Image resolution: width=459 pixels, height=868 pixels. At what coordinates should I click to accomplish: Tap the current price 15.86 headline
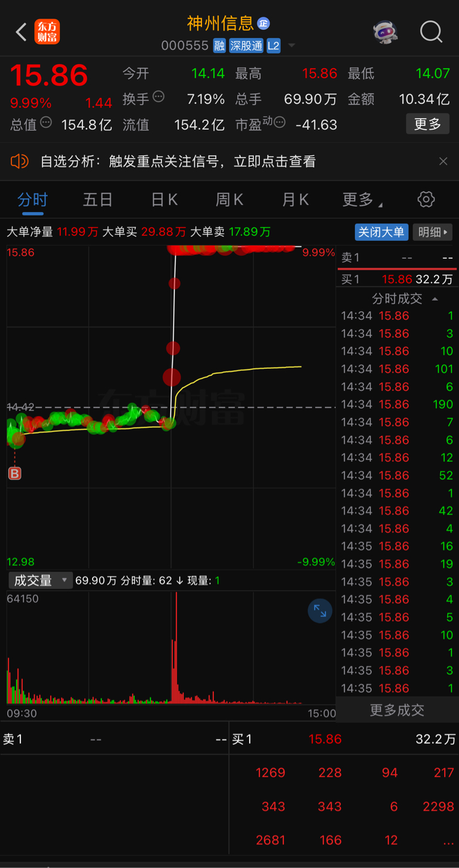click(x=49, y=75)
